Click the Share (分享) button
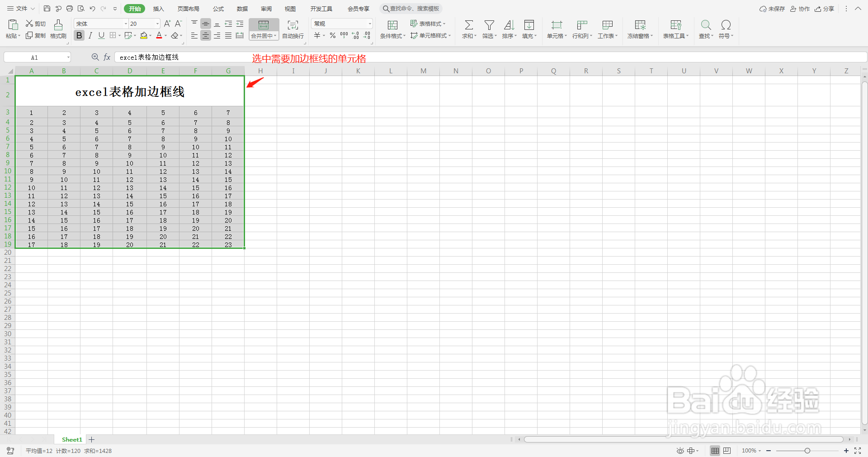 tap(824, 9)
